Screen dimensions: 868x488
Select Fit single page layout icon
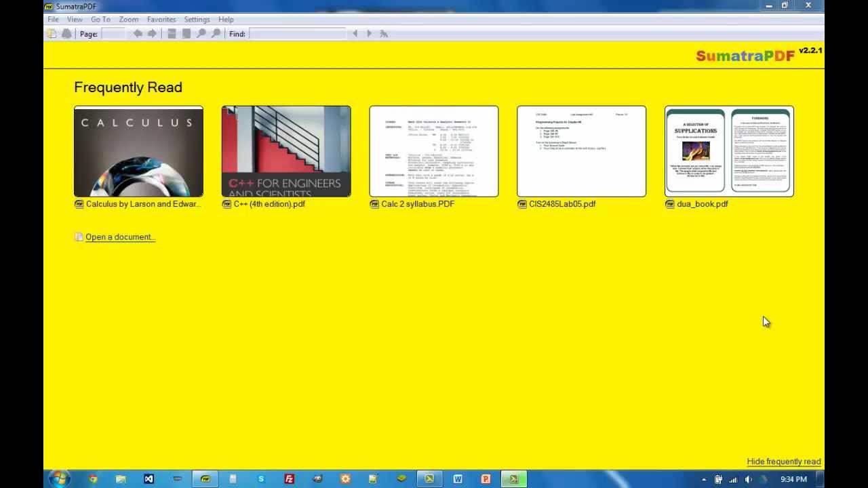(186, 34)
